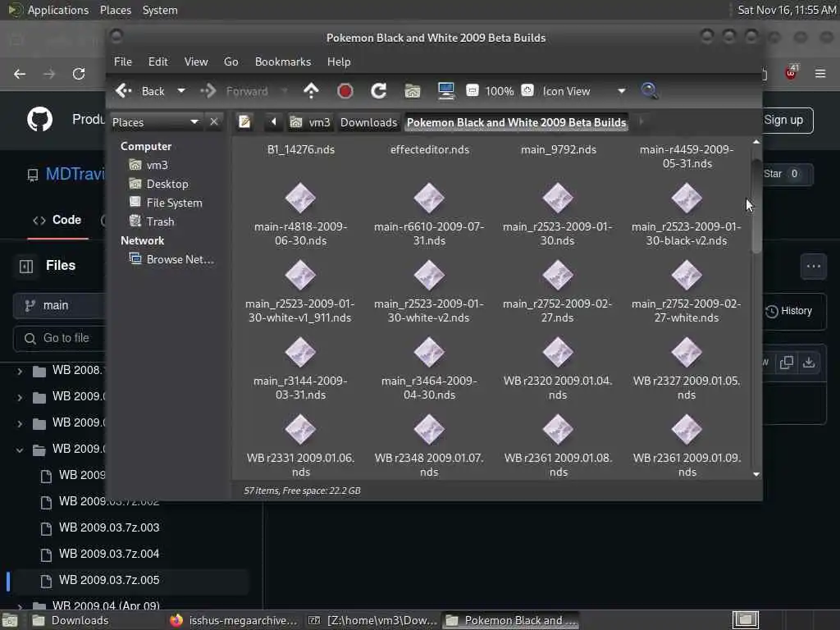The image size is (840, 630).
Task: Open the Home folder toolbar icon
Action: [x=413, y=91]
